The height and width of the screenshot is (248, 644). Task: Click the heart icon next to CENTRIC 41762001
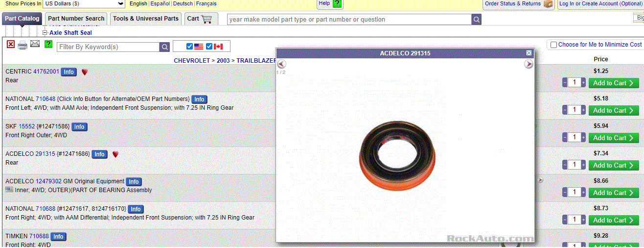point(84,72)
